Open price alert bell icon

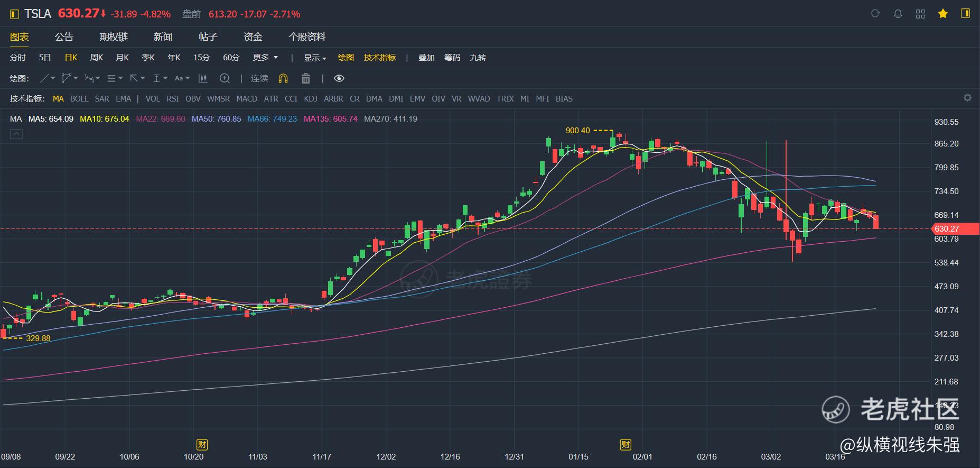898,14
